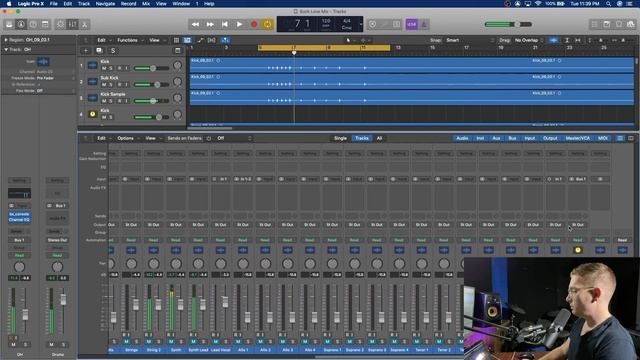Screen dimensions: 640x360
Task: Toggle the Mixer button in the control bar
Action: coord(72,24)
